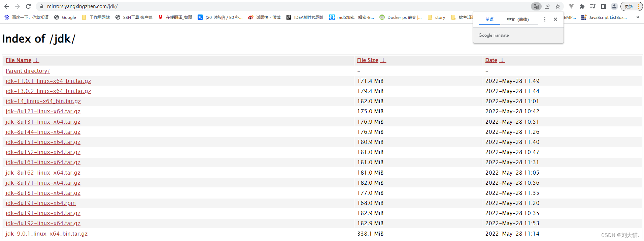This screenshot has width=644, height=241.
Task: Open the Google Translate icon in address bar
Action: tap(536, 6)
